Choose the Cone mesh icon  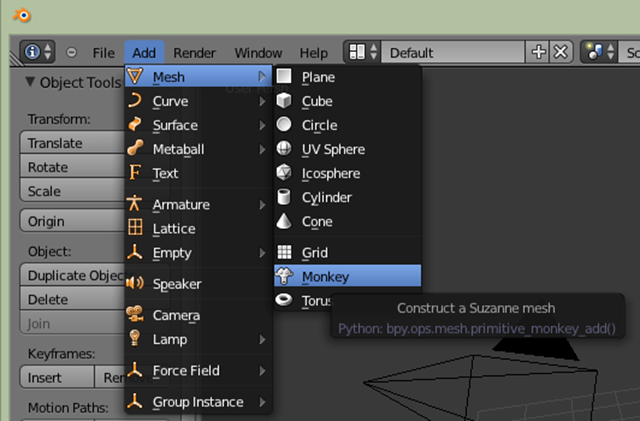(x=284, y=221)
